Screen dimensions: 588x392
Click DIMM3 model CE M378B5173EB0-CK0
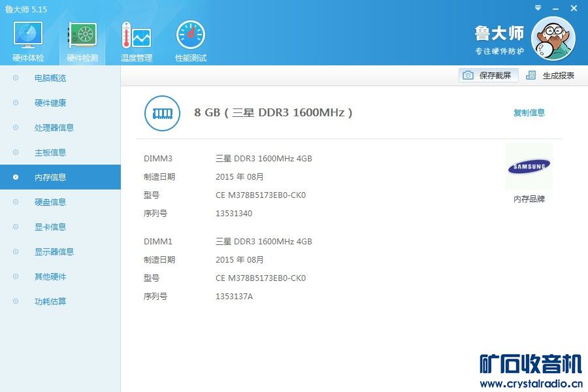click(261, 195)
